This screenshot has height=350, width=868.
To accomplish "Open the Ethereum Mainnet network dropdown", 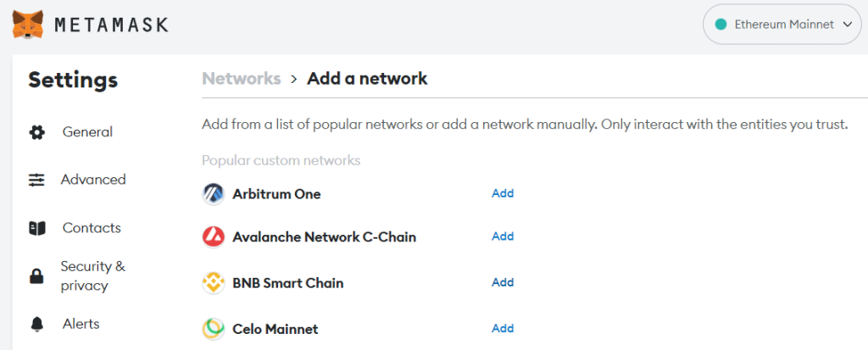I will click(782, 25).
